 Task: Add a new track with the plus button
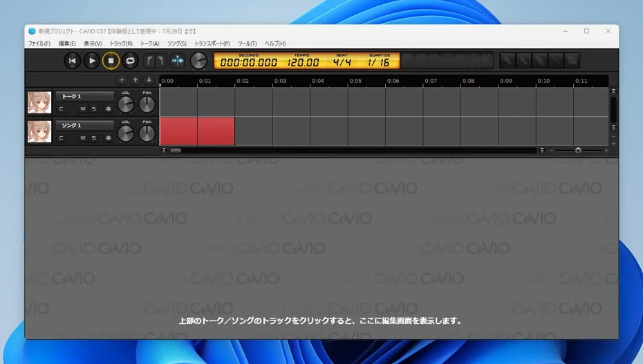pyautogui.click(x=122, y=80)
